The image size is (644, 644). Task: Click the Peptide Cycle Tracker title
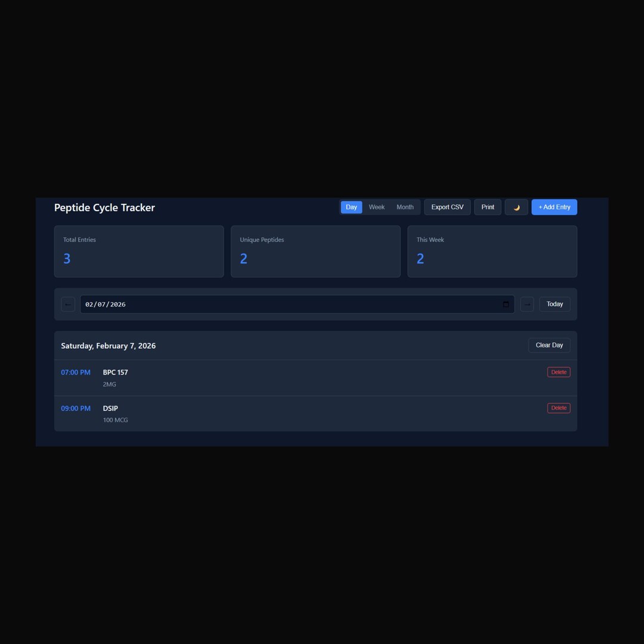(x=104, y=208)
